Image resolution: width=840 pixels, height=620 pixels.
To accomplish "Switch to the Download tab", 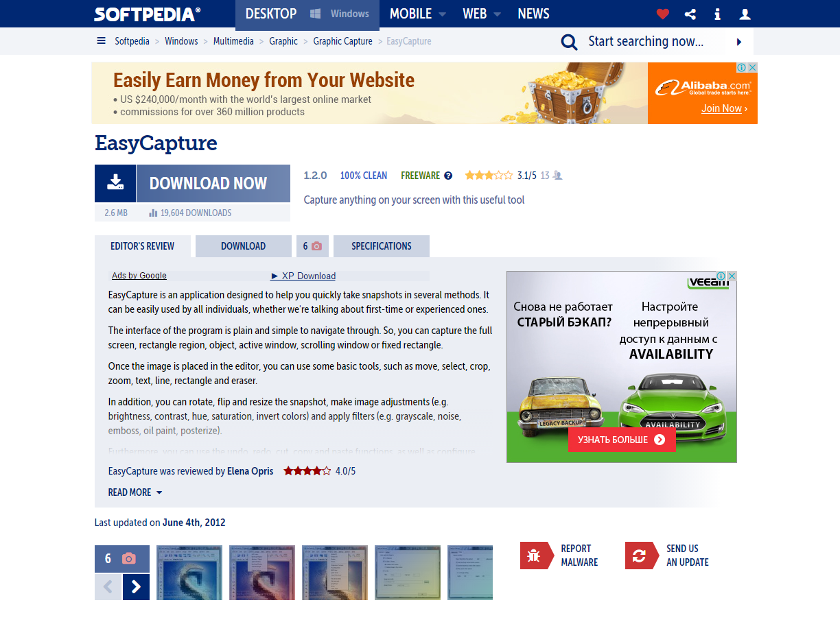I will (243, 246).
